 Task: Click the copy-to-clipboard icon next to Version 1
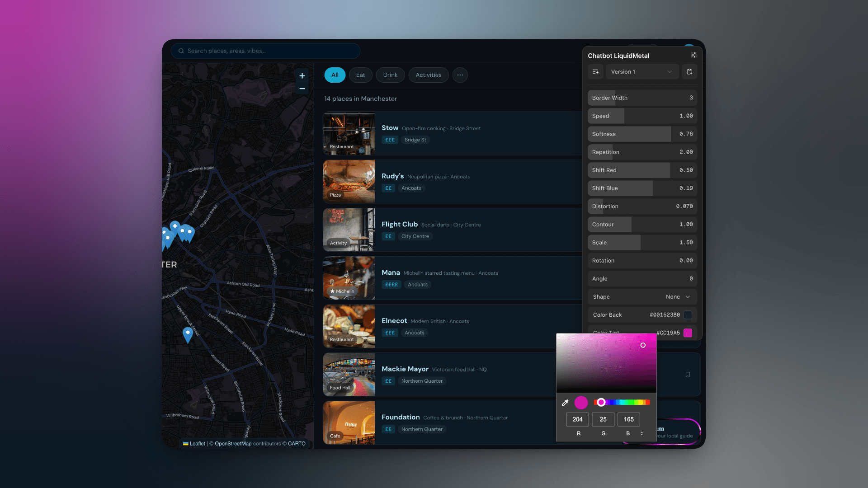click(689, 71)
